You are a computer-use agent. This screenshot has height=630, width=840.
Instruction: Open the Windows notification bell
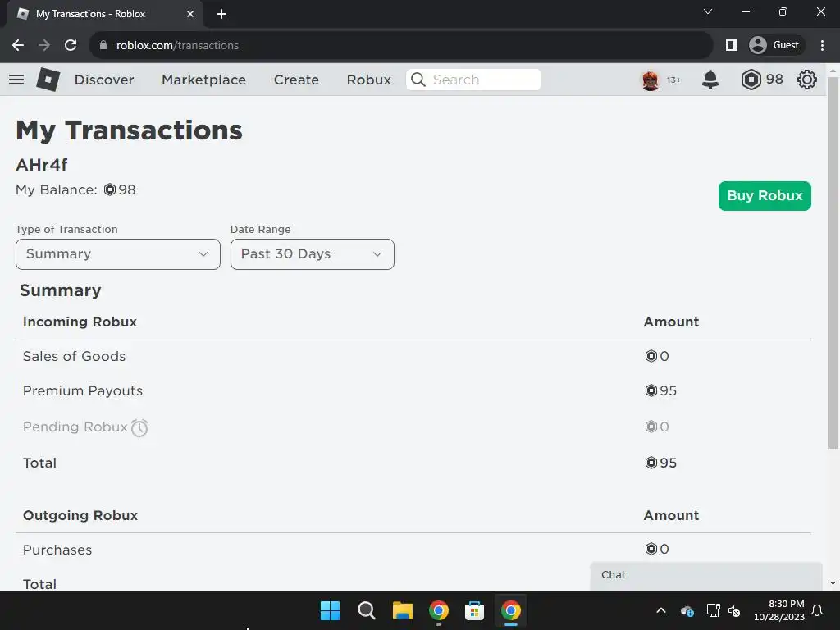(818, 610)
